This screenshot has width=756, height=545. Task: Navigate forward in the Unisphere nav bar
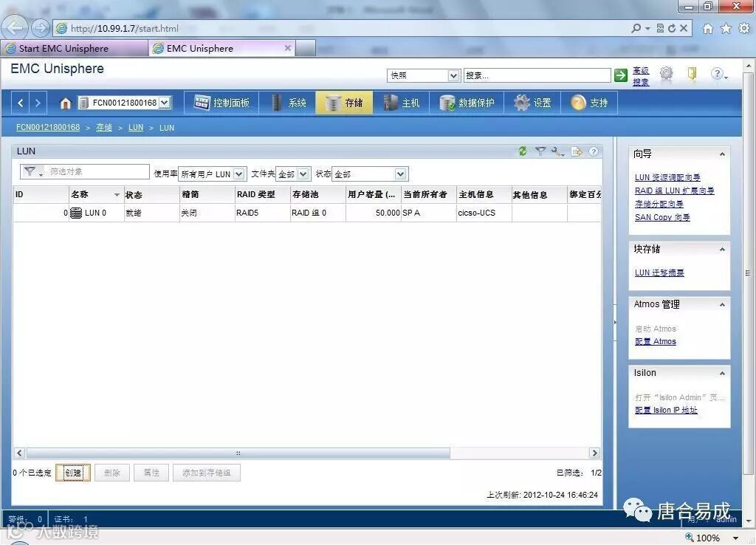[x=38, y=103]
